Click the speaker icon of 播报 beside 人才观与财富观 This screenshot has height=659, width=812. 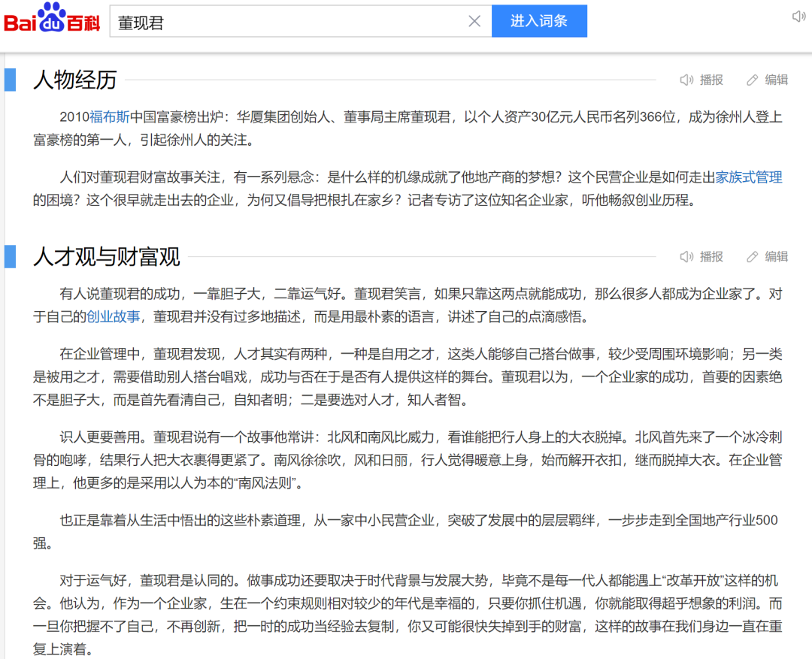coord(686,256)
